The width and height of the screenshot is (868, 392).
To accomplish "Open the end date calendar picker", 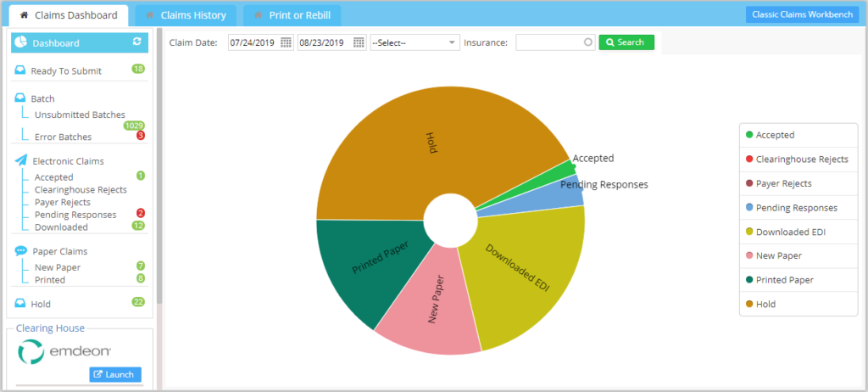I will click(x=359, y=42).
